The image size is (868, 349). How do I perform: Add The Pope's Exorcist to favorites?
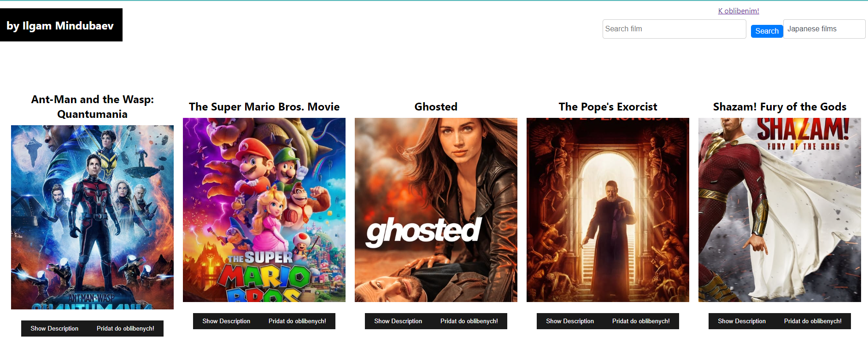pyautogui.click(x=641, y=321)
